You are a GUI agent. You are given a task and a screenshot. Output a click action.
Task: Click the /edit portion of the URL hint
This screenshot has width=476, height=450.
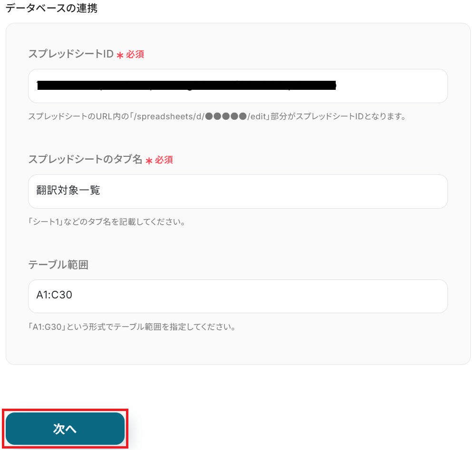point(257,116)
